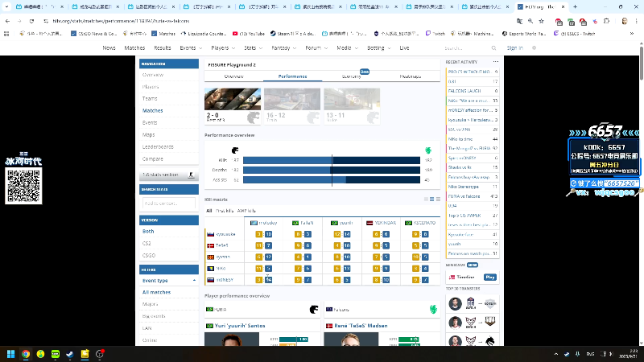The image size is (644, 362).
Task: Click the Add to context search field
Action: tap(169, 204)
